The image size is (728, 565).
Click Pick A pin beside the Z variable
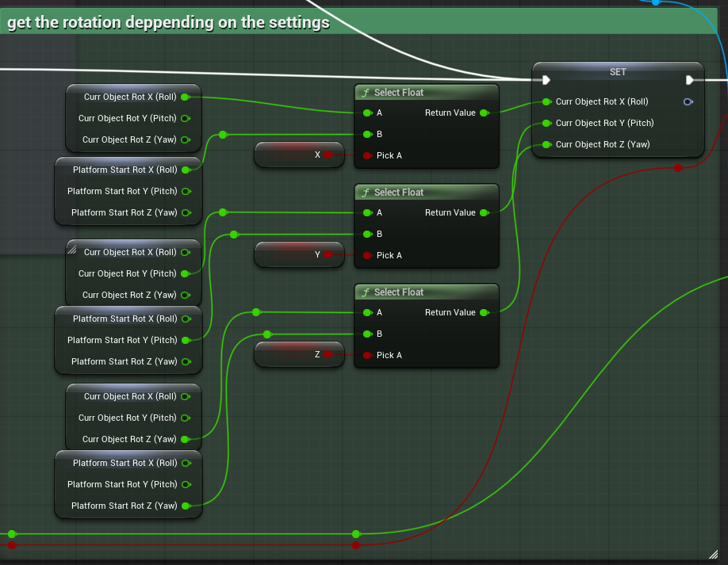coord(367,355)
